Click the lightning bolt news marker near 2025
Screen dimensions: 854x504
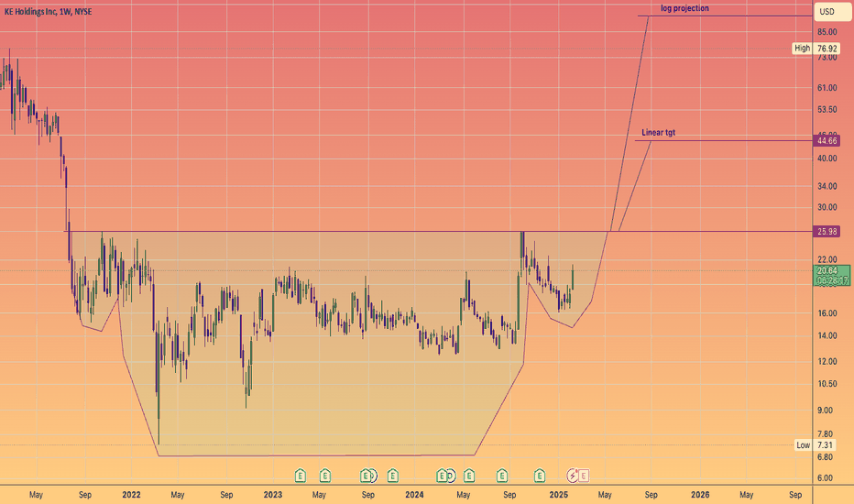tap(573, 477)
